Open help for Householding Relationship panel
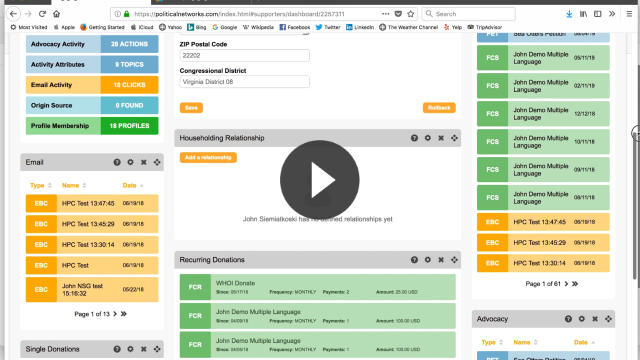640x360 pixels. pyautogui.click(x=414, y=138)
